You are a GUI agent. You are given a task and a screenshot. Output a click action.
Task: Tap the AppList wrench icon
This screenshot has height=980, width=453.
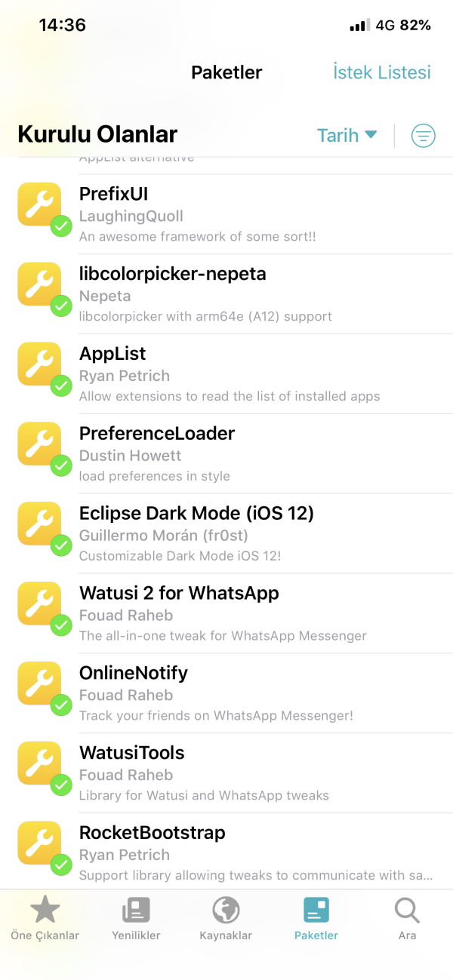tap(39, 364)
